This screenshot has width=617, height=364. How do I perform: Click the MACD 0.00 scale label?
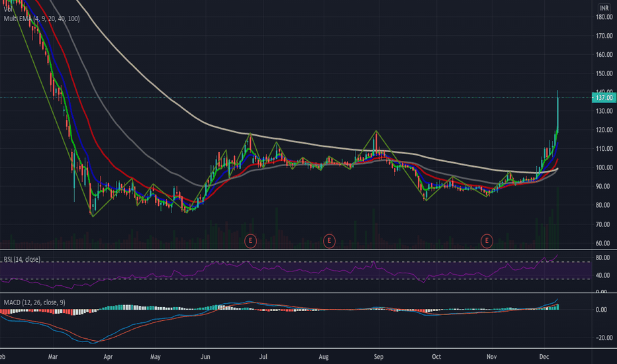click(601, 310)
